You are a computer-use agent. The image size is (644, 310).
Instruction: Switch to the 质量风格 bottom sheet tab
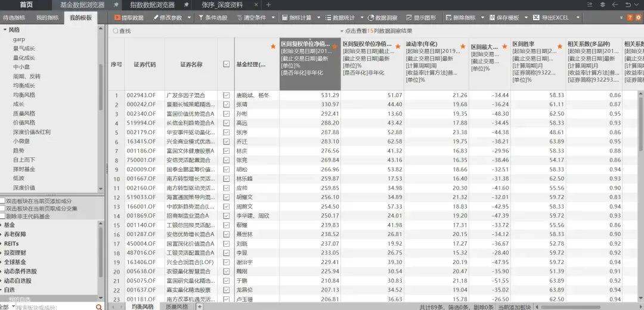coord(177,306)
